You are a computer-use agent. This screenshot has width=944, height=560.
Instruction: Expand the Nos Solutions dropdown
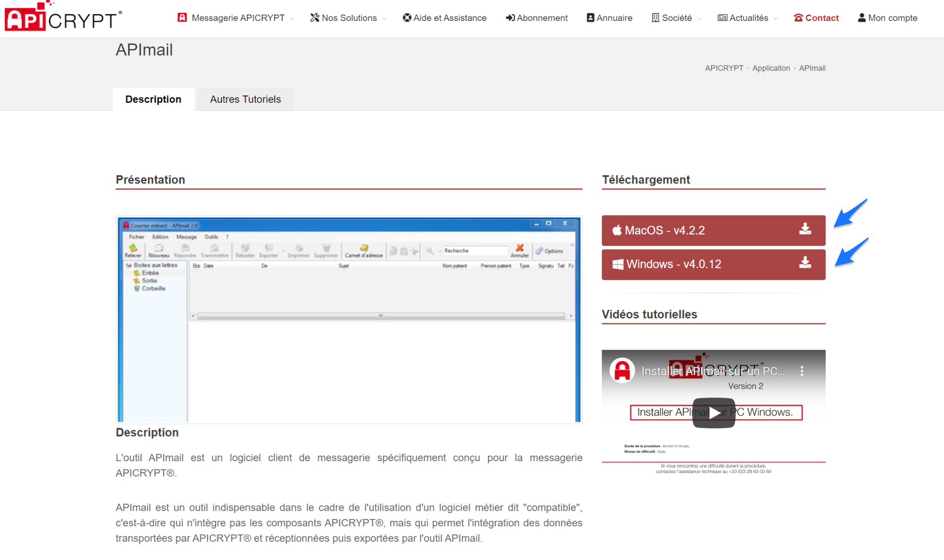[x=348, y=18]
